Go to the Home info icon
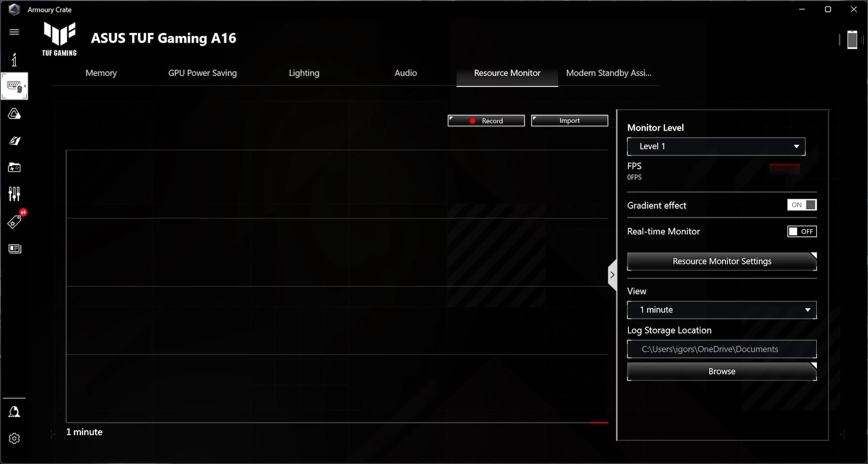This screenshot has width=868, height=464. pos(14,59)
